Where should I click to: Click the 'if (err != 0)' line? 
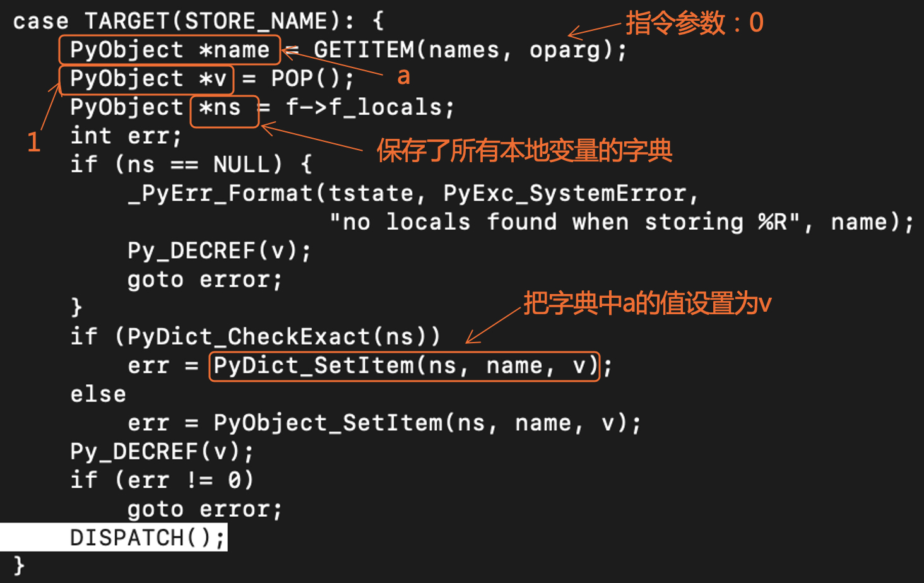pyautogui.click(x=162, y=480)
